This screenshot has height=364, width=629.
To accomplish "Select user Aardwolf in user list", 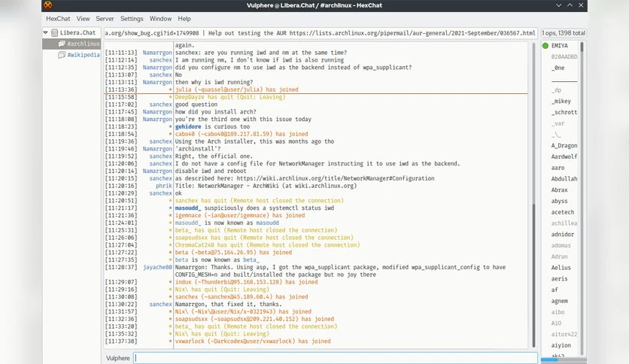I will pyautogui.click(x=564, y=156).
